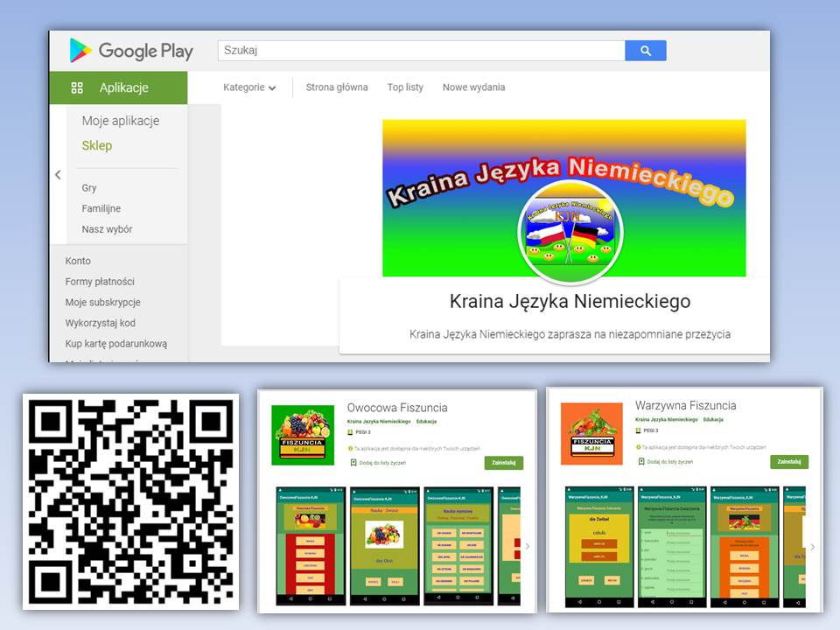Switch to Strona główna tab
Screen dimensions: 840x630
337,87
